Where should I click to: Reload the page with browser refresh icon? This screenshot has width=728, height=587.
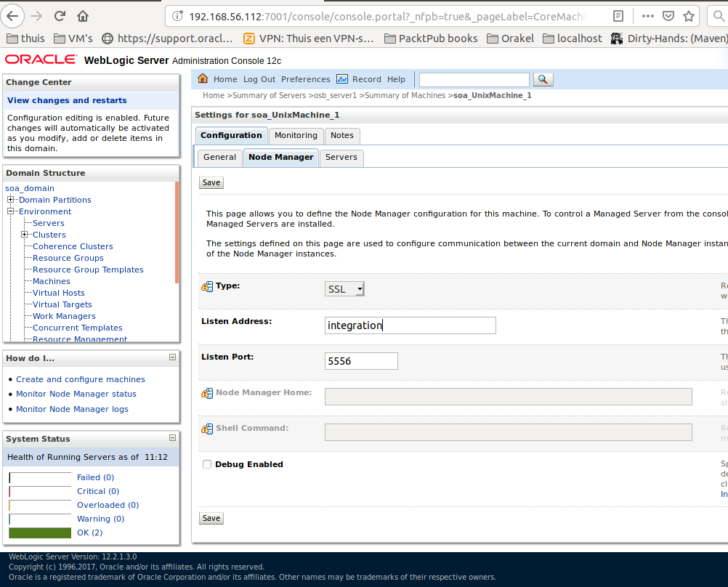60,15
